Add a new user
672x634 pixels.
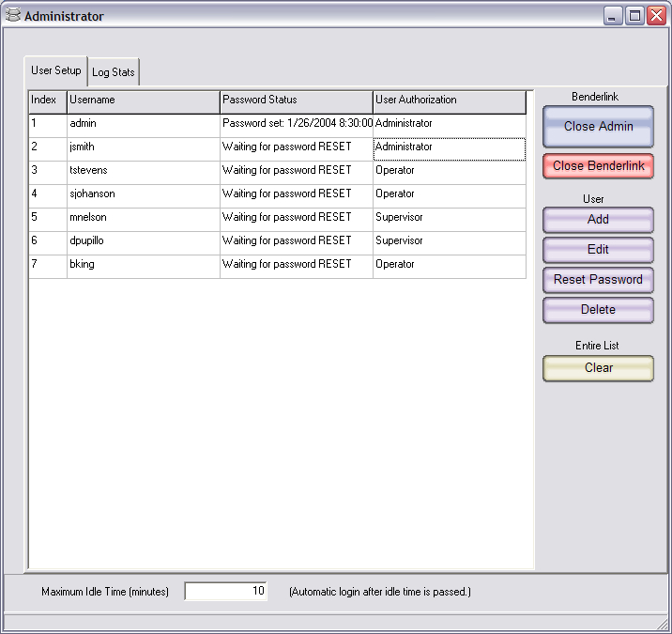coord(598,220)
